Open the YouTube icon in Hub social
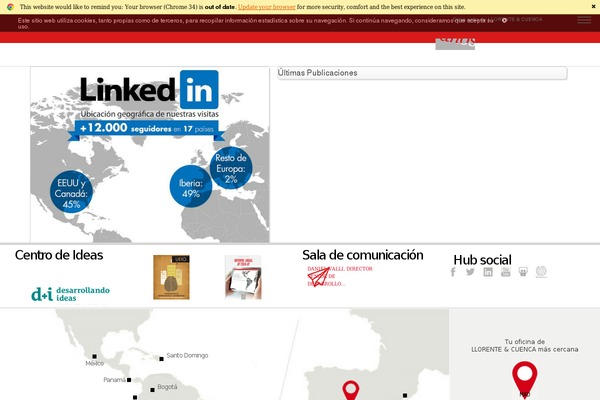Screen dimensions: 600x400 coord(506,272)
